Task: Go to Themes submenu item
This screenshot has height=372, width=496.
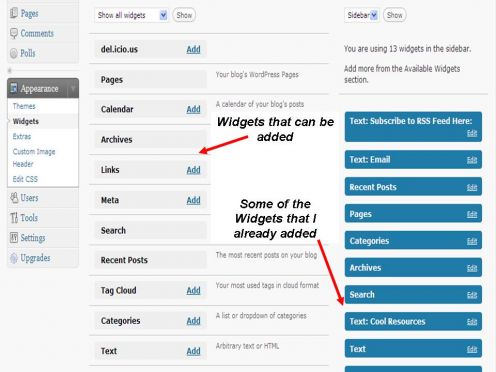Action: [24, 106]
